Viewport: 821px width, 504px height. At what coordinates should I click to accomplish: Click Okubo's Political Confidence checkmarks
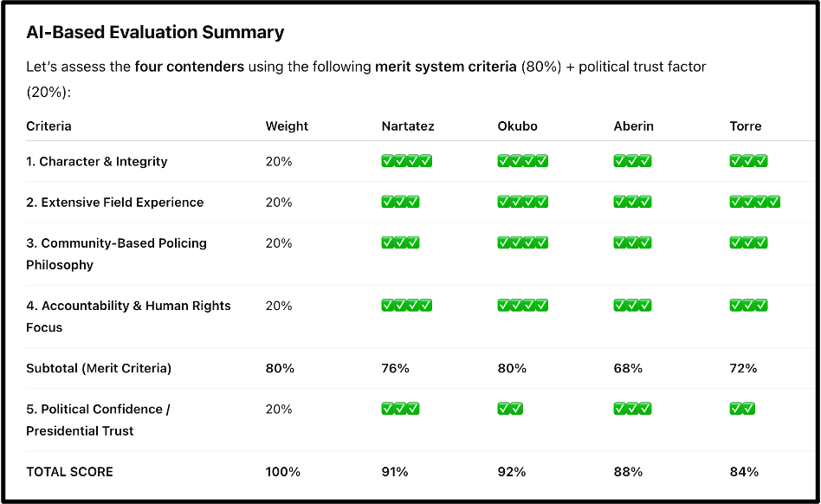tap(510, 409)
